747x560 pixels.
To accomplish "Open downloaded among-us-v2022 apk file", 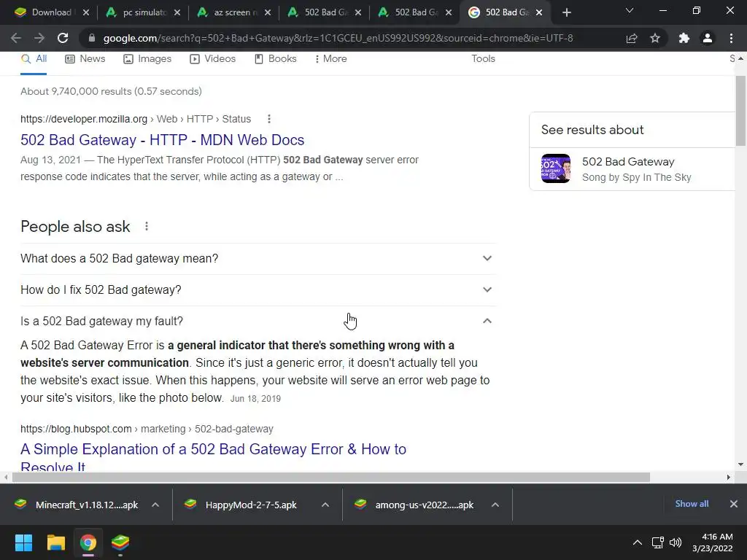I will 414,505.
